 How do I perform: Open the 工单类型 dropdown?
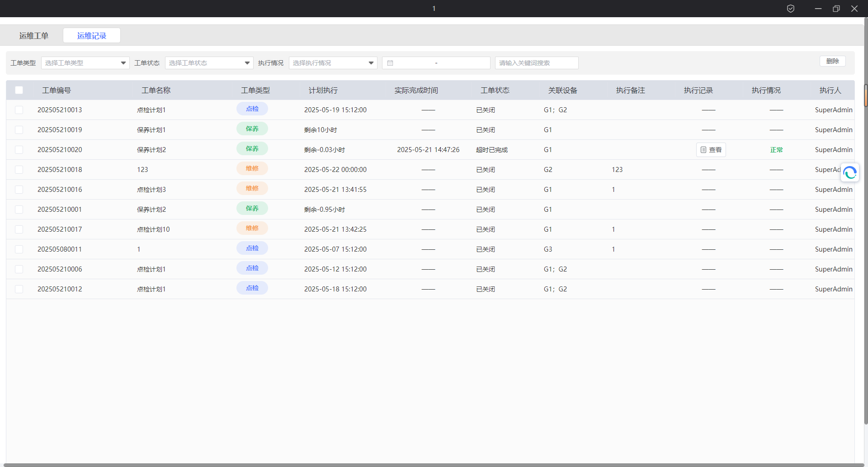click(x=85, y=63)
